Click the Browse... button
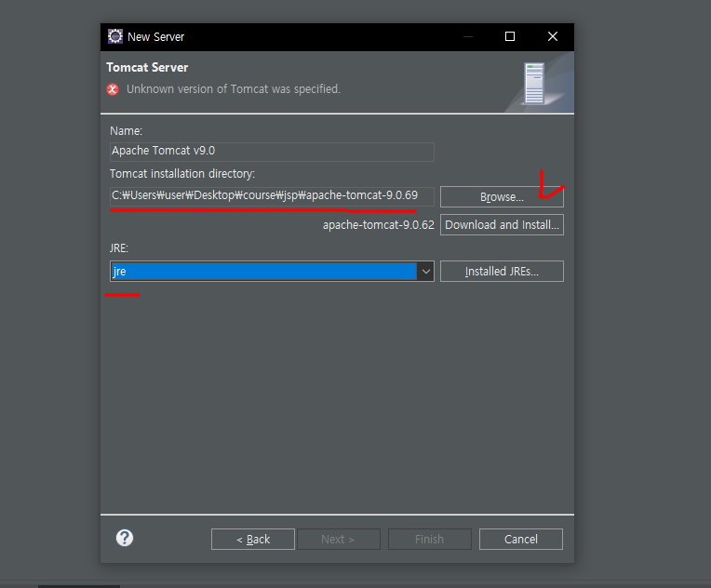Image resolution: width=711 pixels, height=588 pixels. click(x=502, y=196)
